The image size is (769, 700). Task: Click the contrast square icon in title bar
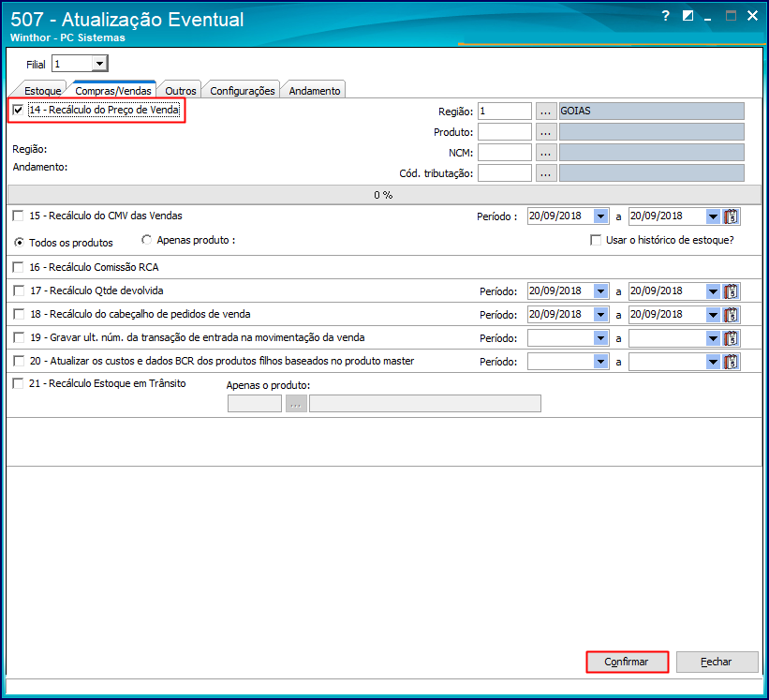[688, 16]
